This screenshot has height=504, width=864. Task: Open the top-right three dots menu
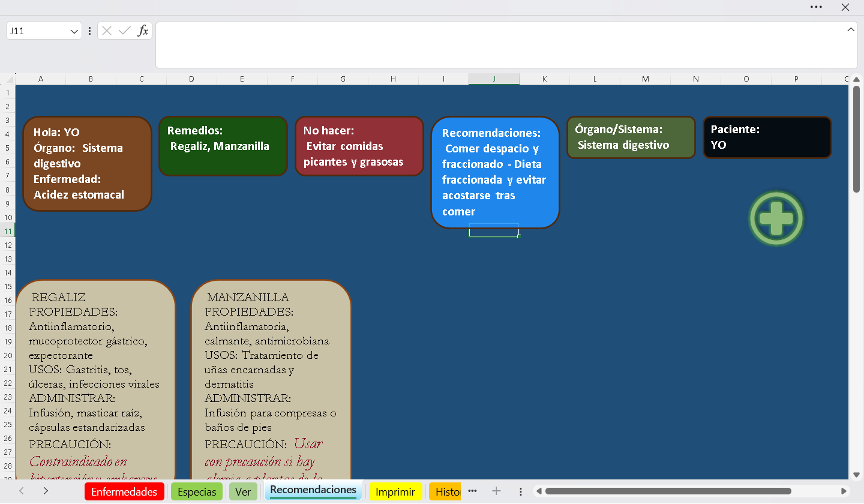816,7
